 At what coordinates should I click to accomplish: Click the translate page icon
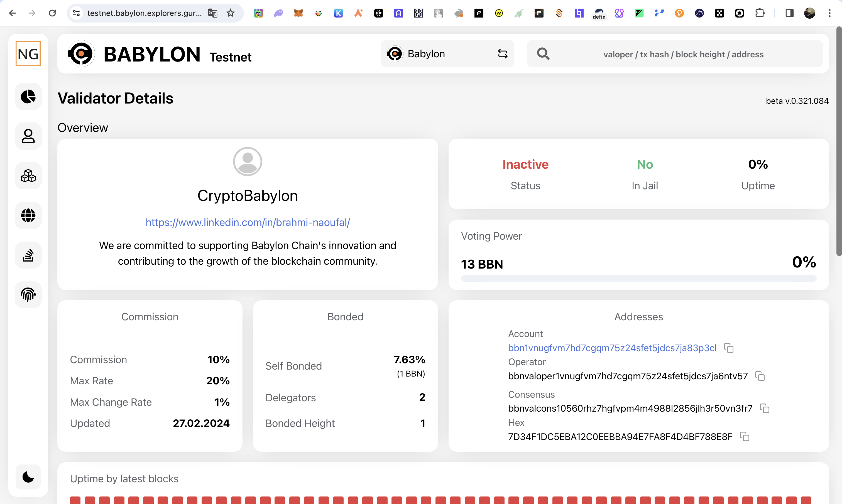(213, 13)
